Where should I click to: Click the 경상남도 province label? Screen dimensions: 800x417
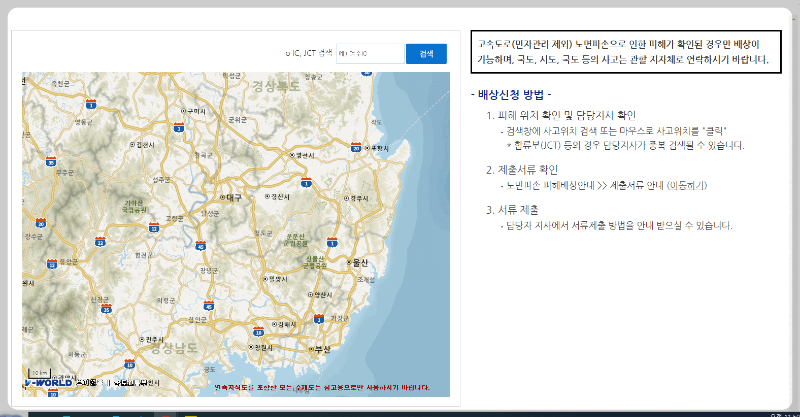tap(173, 349)
